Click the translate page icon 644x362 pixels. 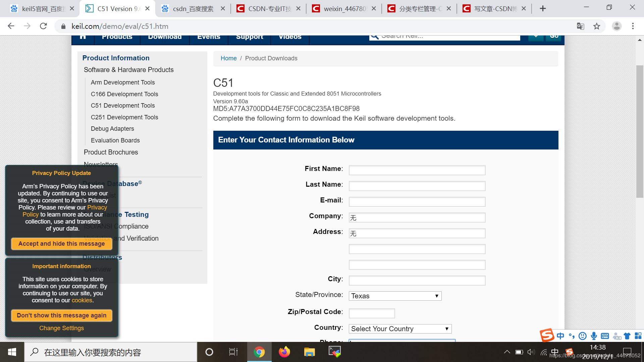point(580,26)
